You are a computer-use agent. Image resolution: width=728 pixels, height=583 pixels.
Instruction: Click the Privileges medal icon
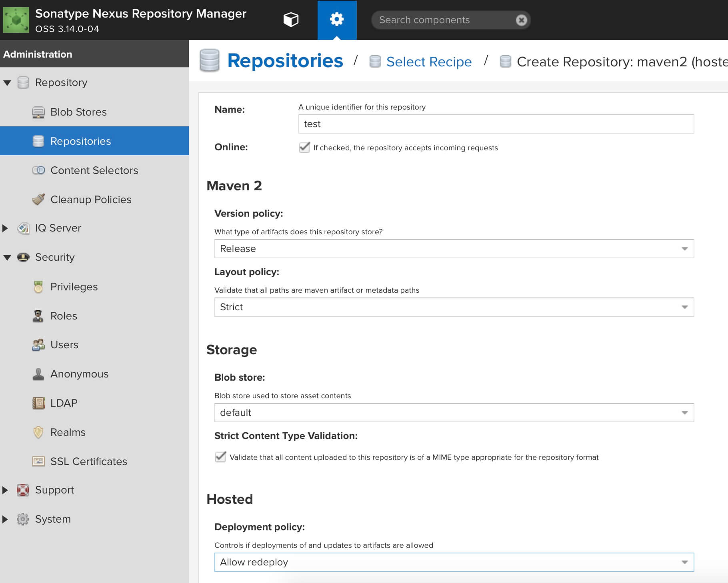coord(38,287)
